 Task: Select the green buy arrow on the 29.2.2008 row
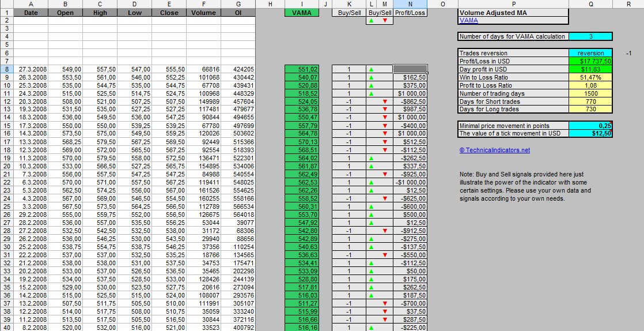coord(372,215)
